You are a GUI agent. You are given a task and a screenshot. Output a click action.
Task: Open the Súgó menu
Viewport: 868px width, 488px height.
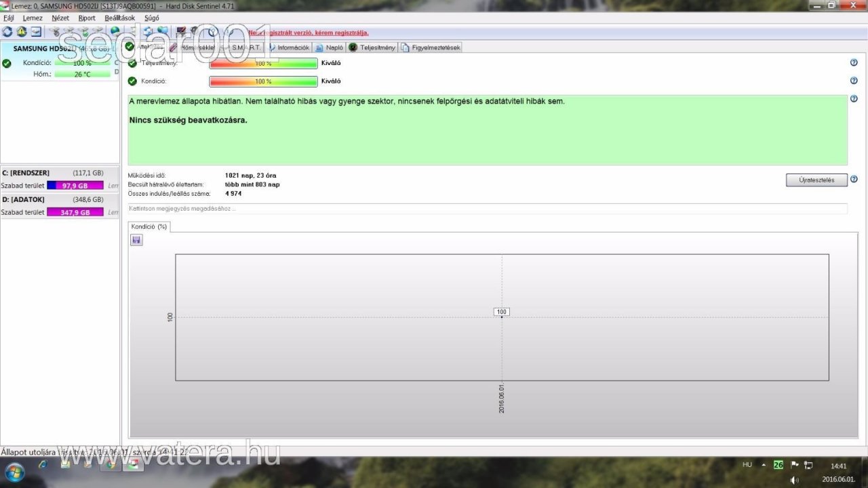(x=152, y=18)
